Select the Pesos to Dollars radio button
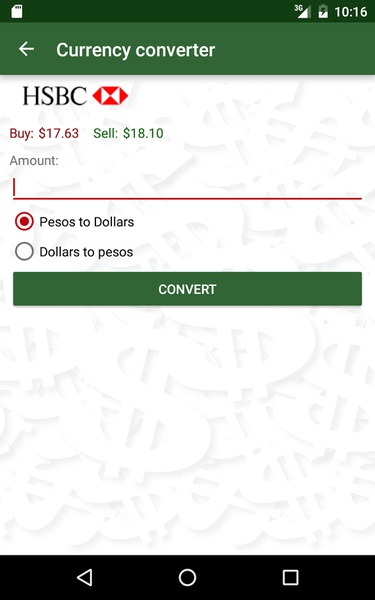The width and height of the screenshot is (375, 600). pos(24,222)
